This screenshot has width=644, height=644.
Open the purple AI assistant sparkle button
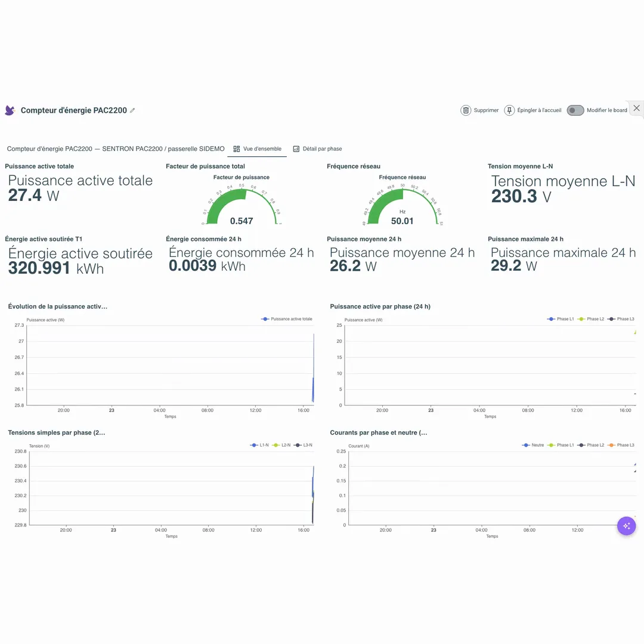626,526
